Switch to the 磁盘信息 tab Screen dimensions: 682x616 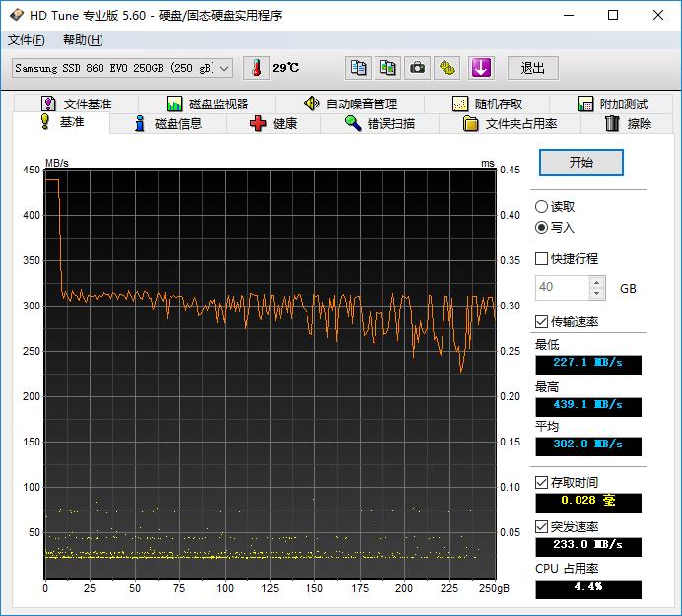(x=169, y=123)
